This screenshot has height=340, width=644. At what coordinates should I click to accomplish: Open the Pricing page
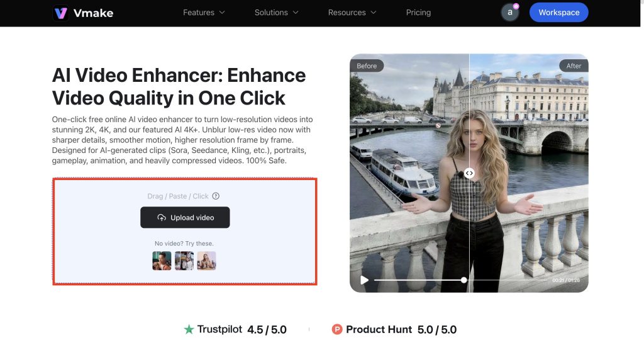tap(418, 13)
